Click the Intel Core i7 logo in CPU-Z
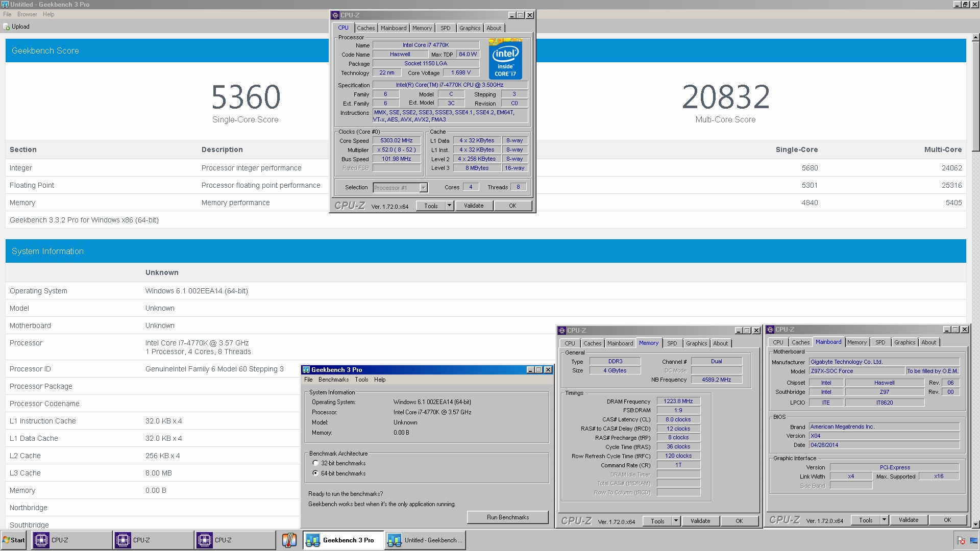The image size is (980, 551). (x=505, y=59)
